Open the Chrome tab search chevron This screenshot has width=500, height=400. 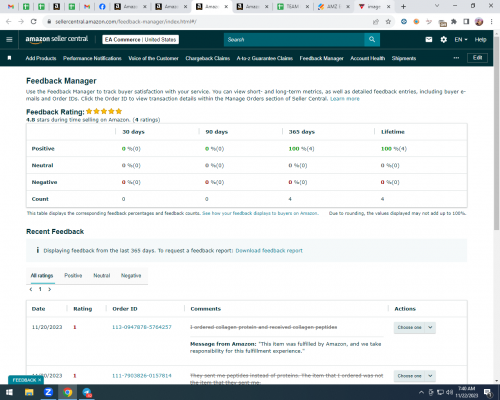[437, 6]
